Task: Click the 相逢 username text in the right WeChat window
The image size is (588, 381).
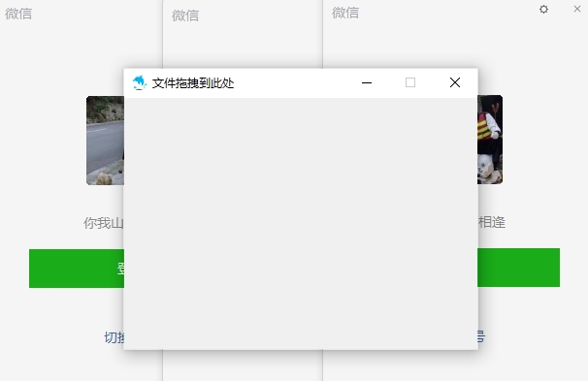Action: click(492, 222)
